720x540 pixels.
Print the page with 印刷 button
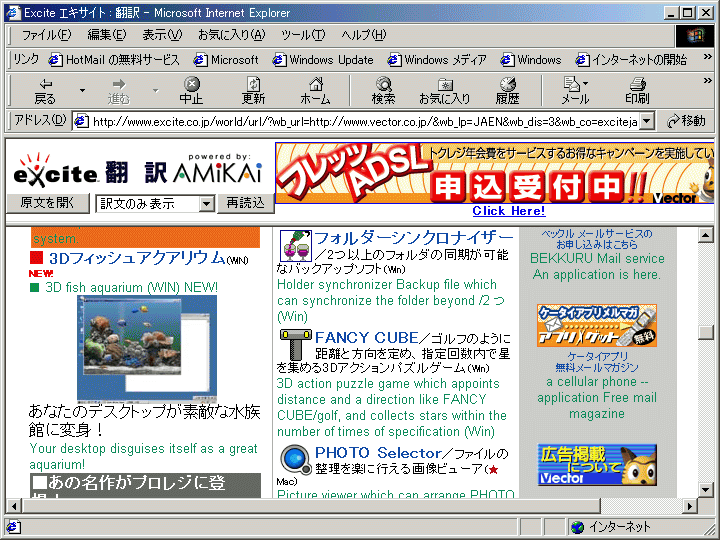(x=637, y=91)
